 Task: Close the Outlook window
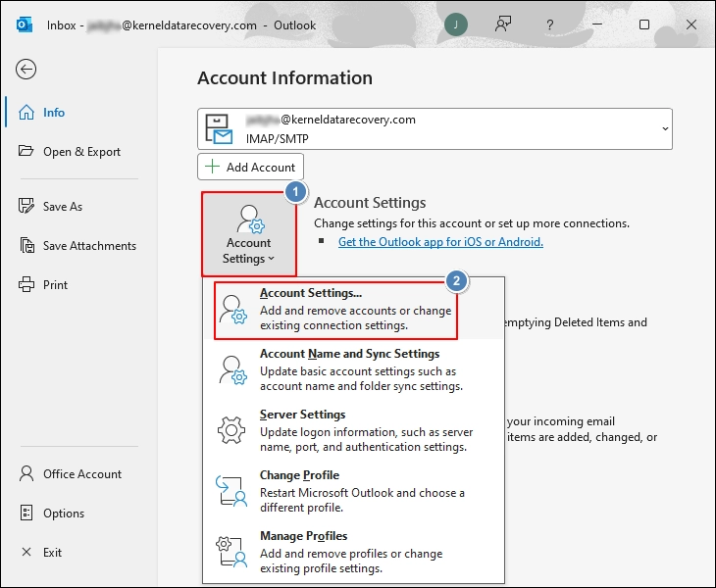pyautogui.click(x=691, y=24)
